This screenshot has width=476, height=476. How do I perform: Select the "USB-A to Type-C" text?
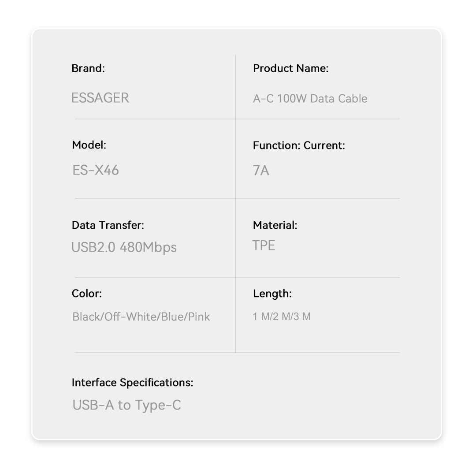click(126, 405)
